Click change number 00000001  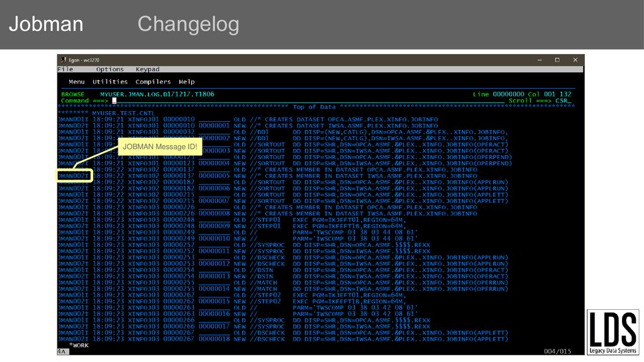coord(214,126)
